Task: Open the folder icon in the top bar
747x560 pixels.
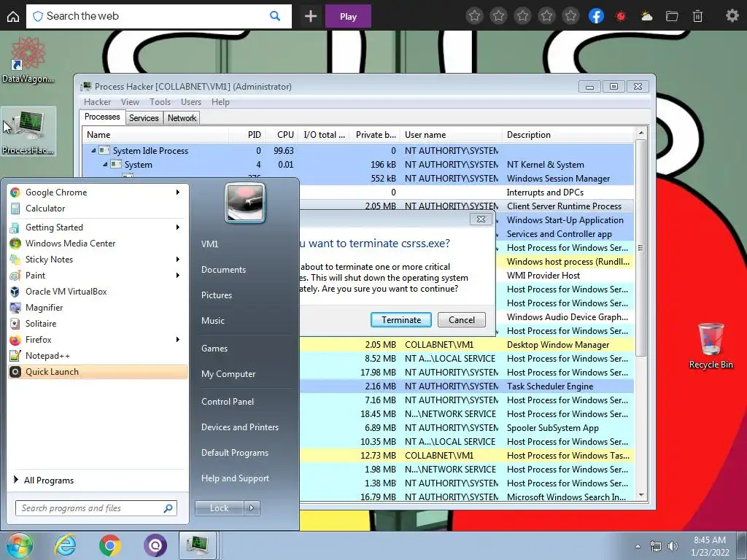Action: (672, 17)
